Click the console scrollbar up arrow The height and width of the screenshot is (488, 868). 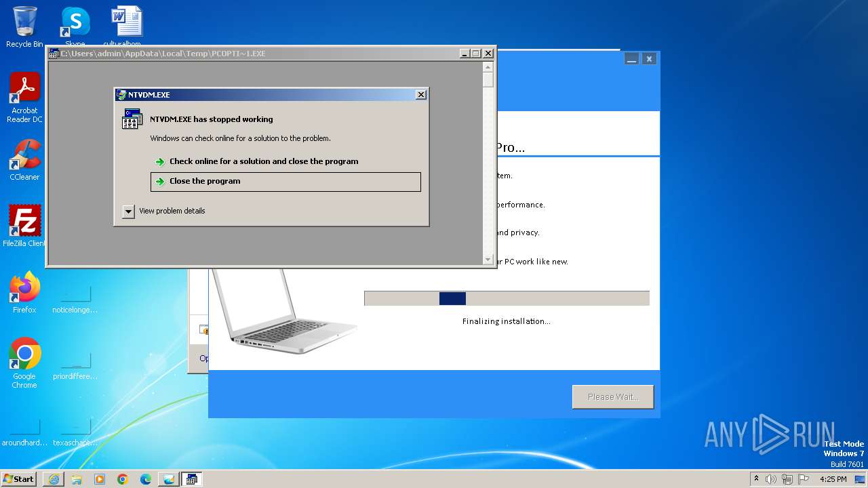pyautogui.click(x=488, y=67)
